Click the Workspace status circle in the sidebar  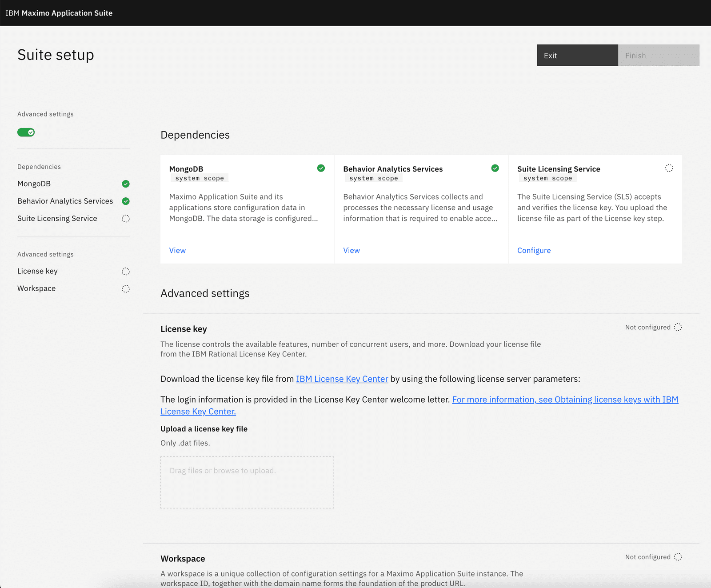(126, 288)
